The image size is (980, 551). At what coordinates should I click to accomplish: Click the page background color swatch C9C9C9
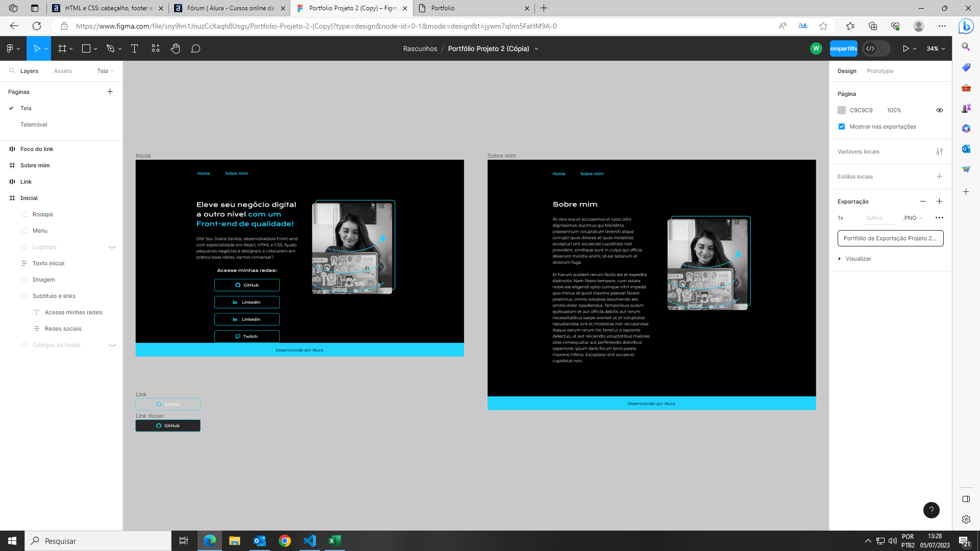tap(842, 110)
